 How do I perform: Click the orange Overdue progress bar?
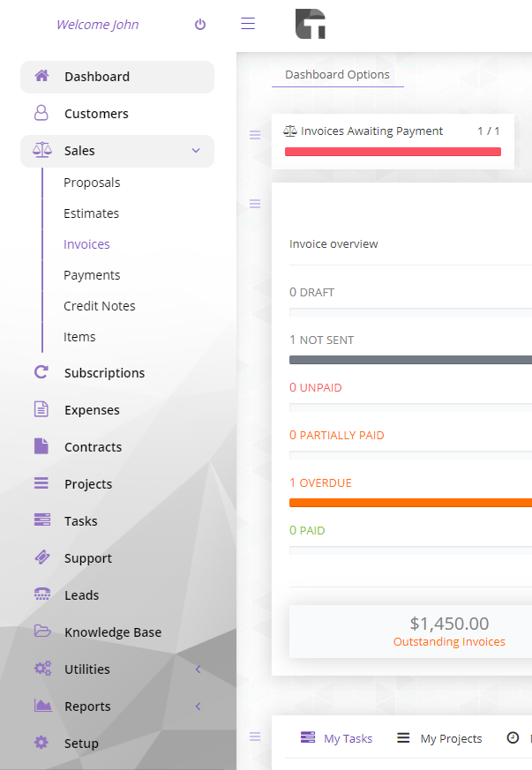pyautogui.click(x=410, y=503)
